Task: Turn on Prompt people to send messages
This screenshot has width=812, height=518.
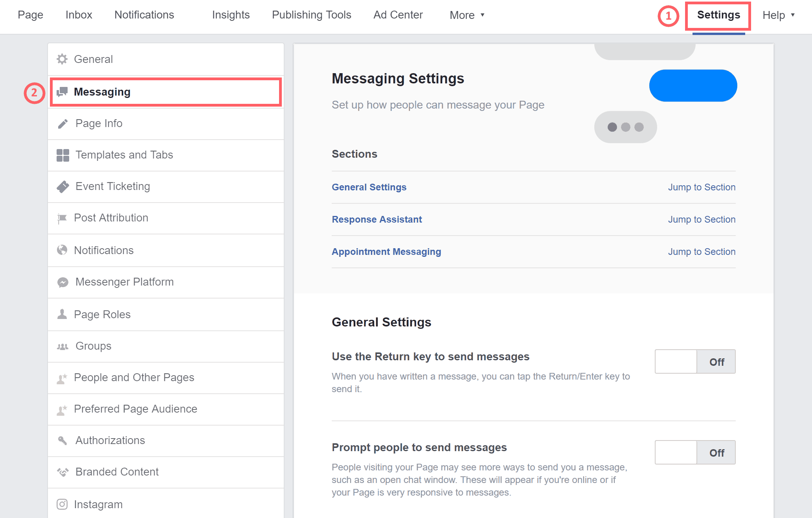Action: (695, 452)
